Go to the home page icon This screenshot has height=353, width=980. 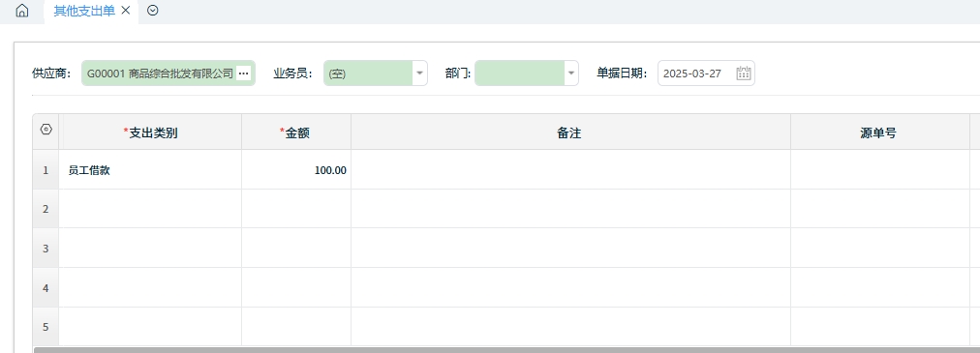pyautogui.click(x=22, y=11)
